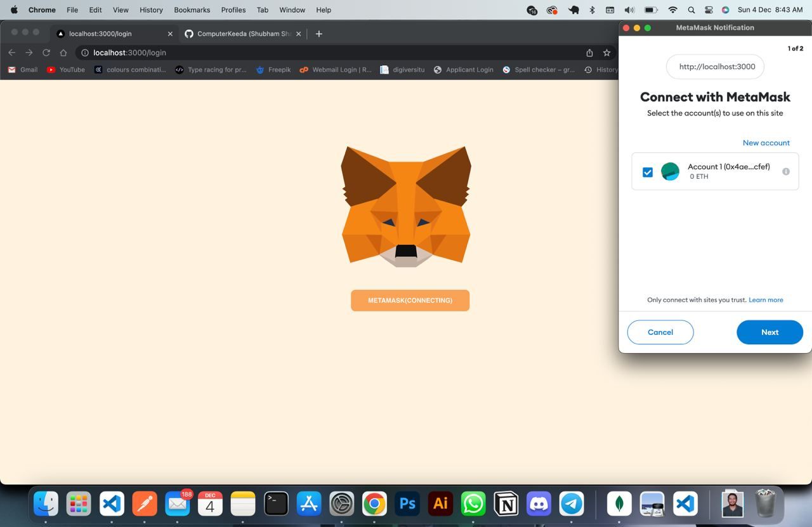Click the battery icon in menu bar
The height and width of the screenshot is (527, 812).
tap(651, 10)
